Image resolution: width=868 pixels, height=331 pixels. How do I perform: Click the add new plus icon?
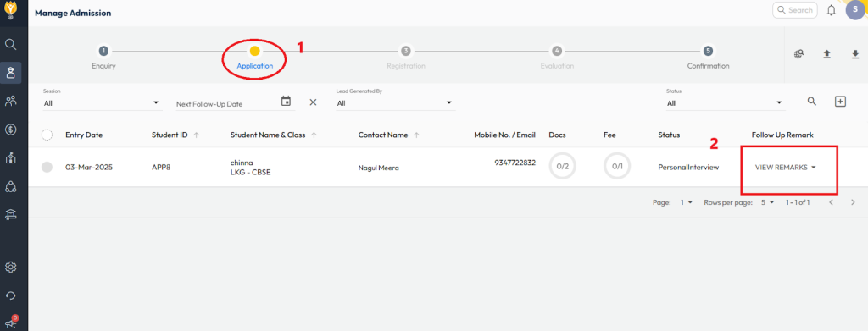840,102
